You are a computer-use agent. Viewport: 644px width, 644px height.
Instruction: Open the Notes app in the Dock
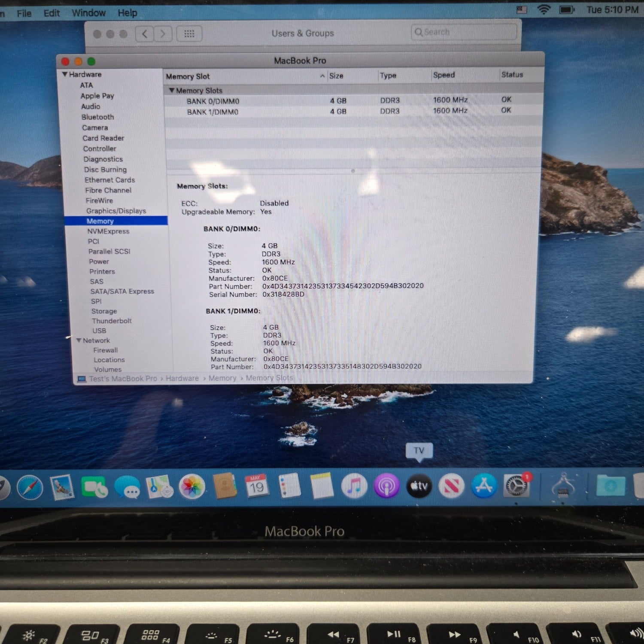322,486
